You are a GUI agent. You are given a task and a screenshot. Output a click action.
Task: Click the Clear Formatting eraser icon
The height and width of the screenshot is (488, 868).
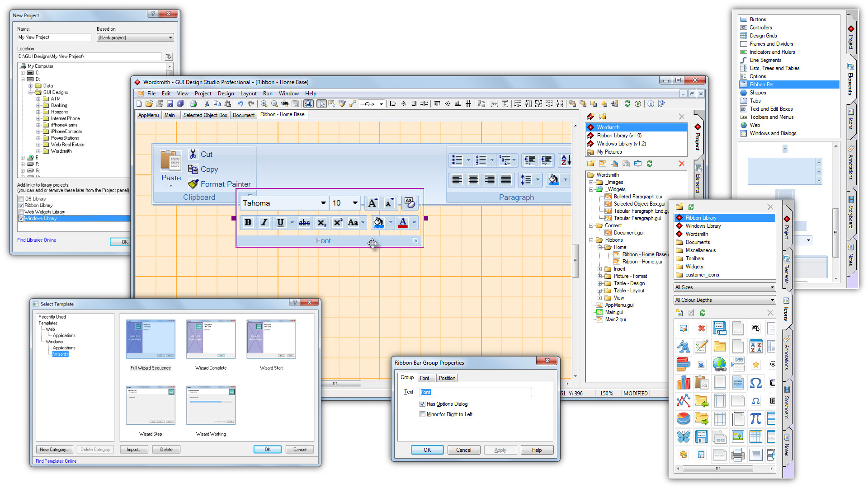click(x=409, y=203)
